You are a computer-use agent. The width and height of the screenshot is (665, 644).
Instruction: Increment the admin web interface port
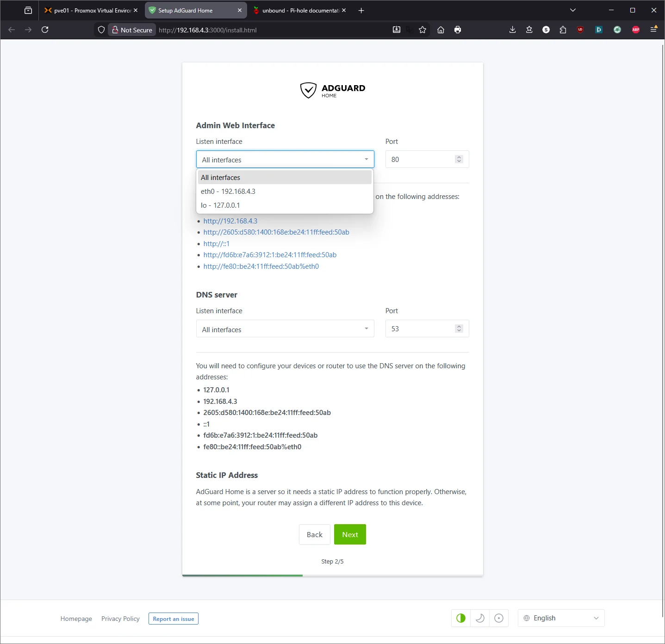pos(459,157)
